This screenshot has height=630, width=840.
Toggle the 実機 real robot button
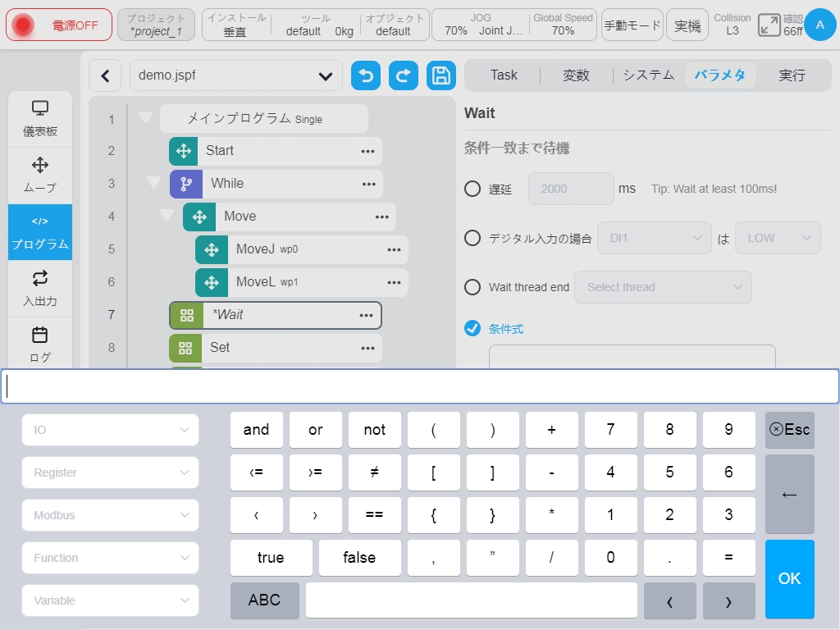[x=687, y=25]
